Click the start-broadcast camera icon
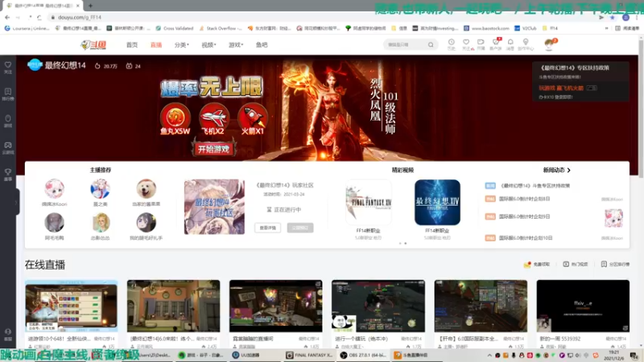The height and width of the screenshot is (362, 644). point(481,44)
